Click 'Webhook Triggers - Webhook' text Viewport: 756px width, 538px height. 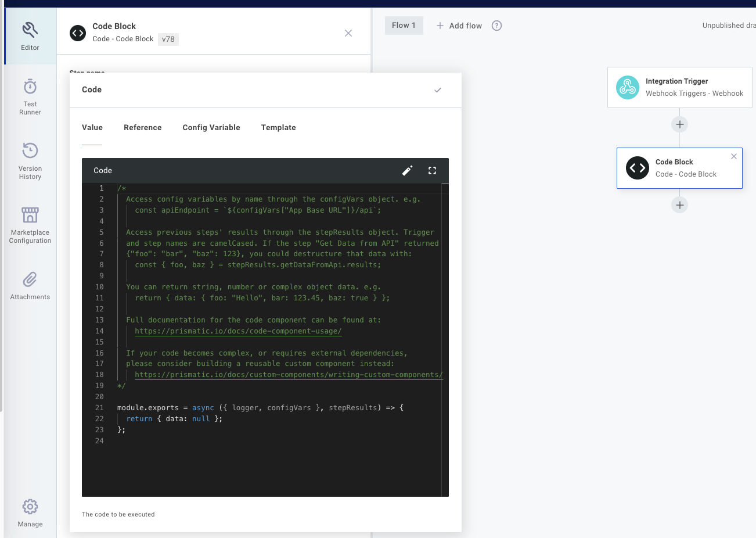point(694,94)
